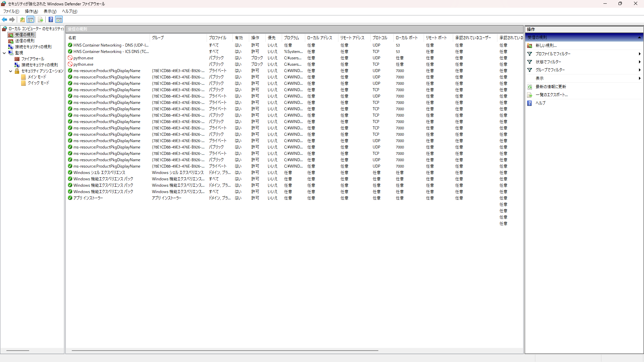
Task: Click 最新の情報に更新 in the actions pane
Action: (x=550, y=87)
